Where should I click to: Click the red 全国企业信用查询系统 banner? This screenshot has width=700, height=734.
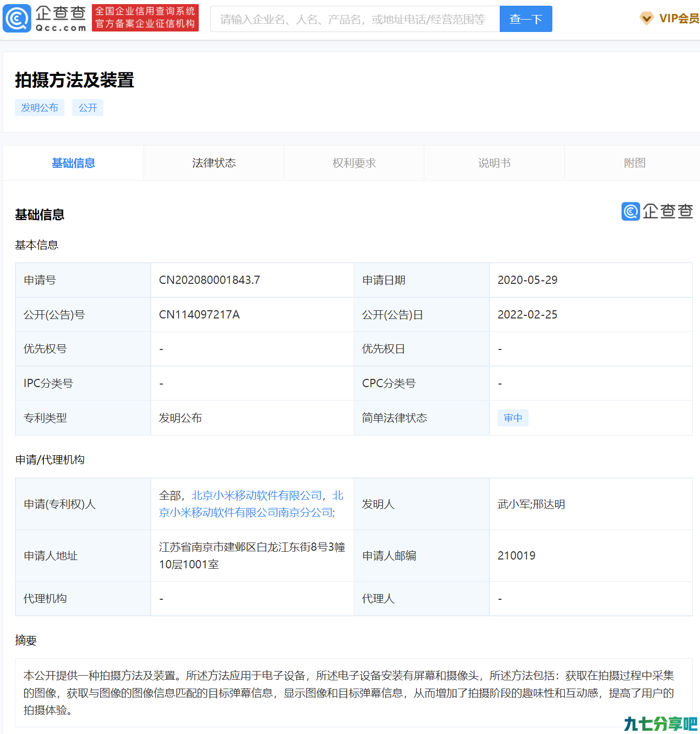(x=145, y=18)
